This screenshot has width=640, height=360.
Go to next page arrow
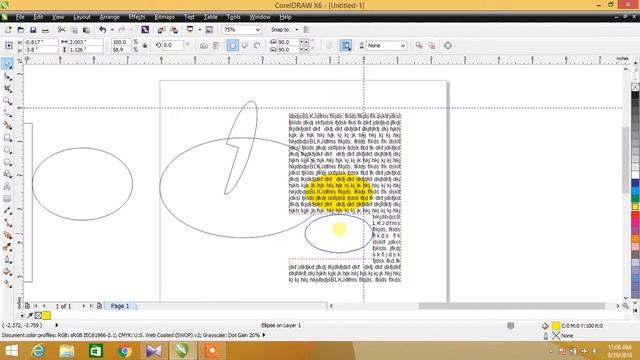pyautogui.click(x=84, y=306)
